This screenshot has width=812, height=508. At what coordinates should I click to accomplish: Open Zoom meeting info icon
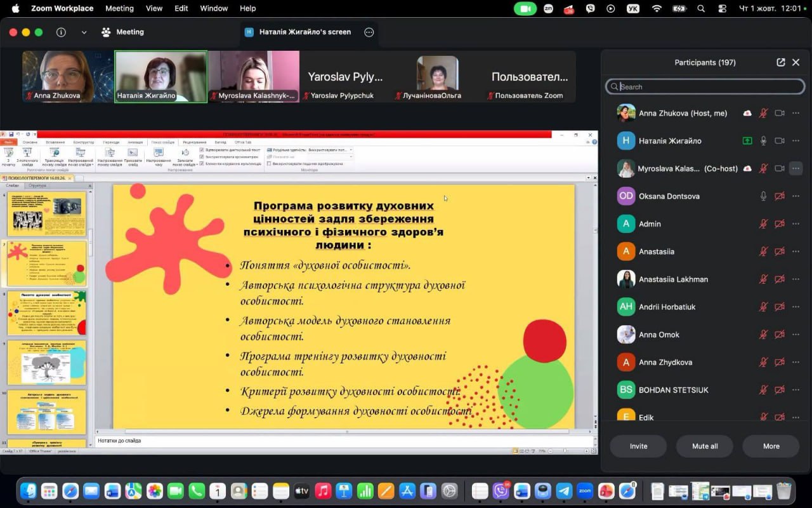[x=61, y=32]
